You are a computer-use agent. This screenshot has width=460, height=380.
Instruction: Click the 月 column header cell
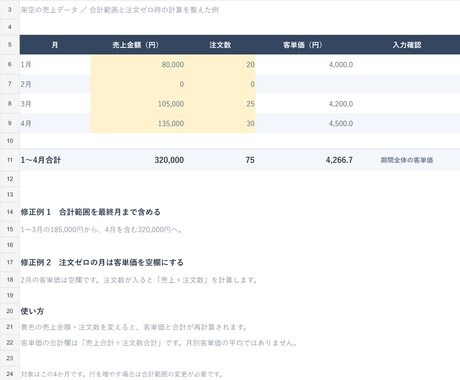(55, 45)
